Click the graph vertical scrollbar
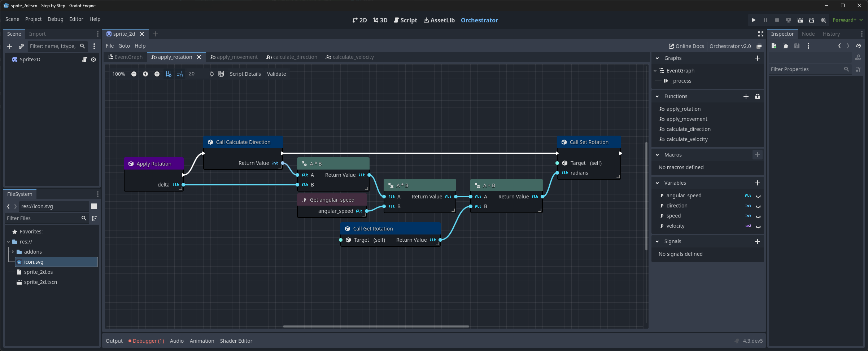Viewport: 868px width, 351px height. (x=646, y=196)
